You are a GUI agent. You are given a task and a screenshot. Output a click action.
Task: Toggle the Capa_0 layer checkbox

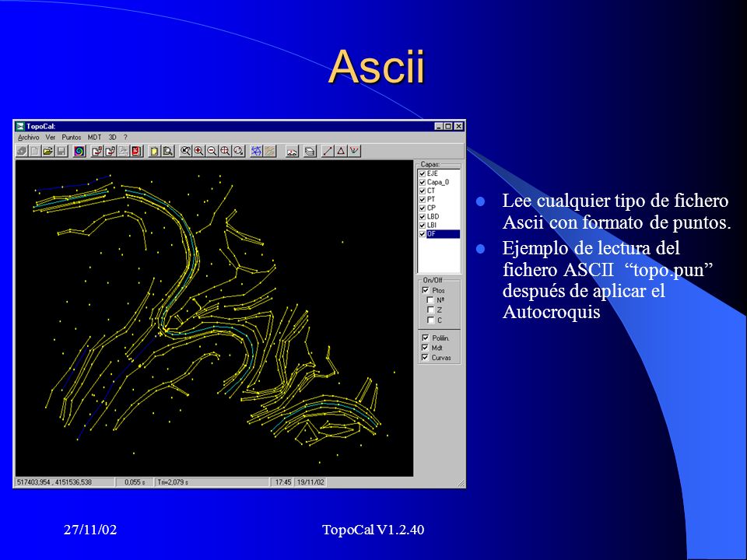click(x=422, y=182)
